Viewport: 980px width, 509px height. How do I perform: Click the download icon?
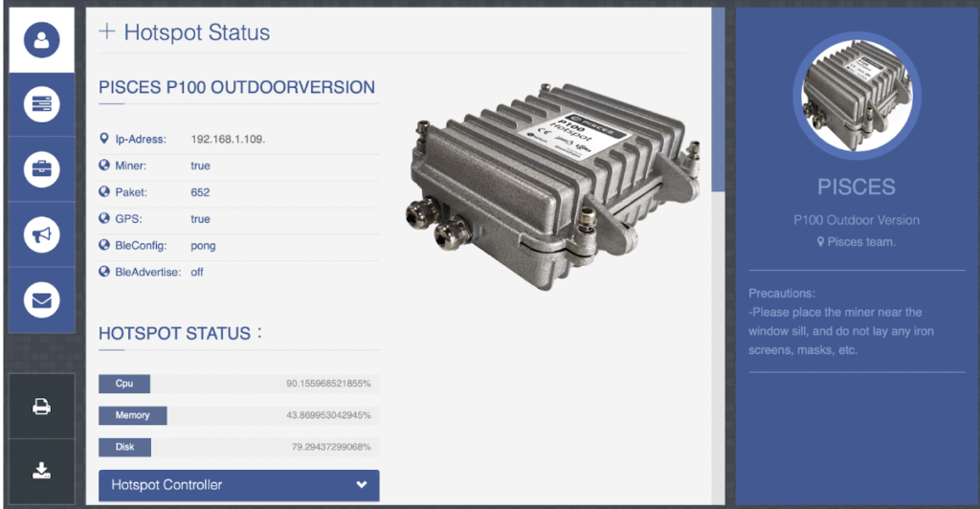(41, 470)
